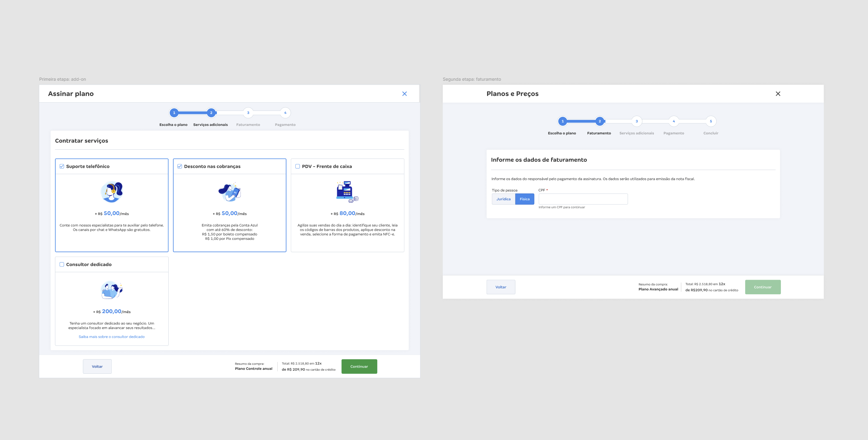This screenshot has width=868, height=440.
Task: Select Jurídica person type
Action: tap(504, 199)
